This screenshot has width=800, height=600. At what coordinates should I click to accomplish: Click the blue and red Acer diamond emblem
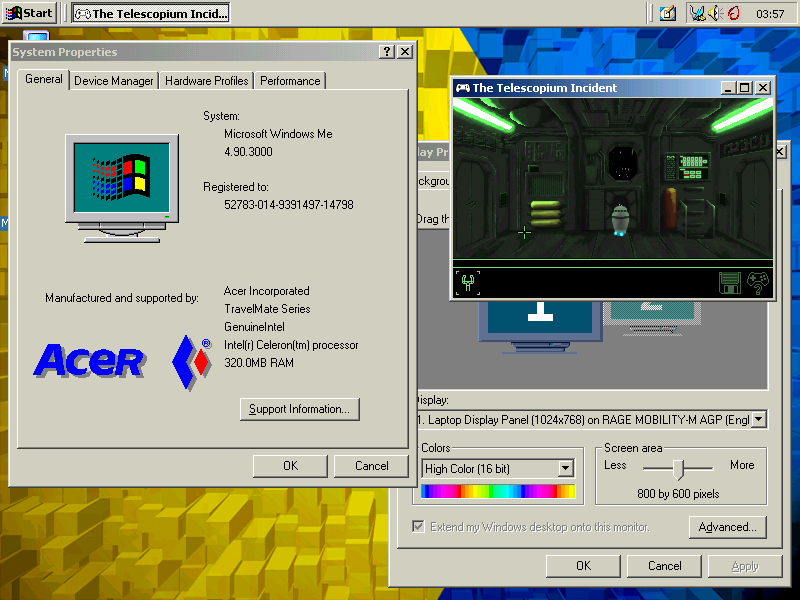click(192, 363)
